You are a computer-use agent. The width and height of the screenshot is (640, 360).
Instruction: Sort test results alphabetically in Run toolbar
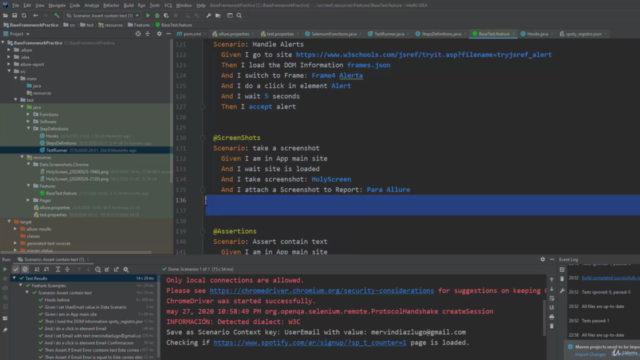(37, 269)
